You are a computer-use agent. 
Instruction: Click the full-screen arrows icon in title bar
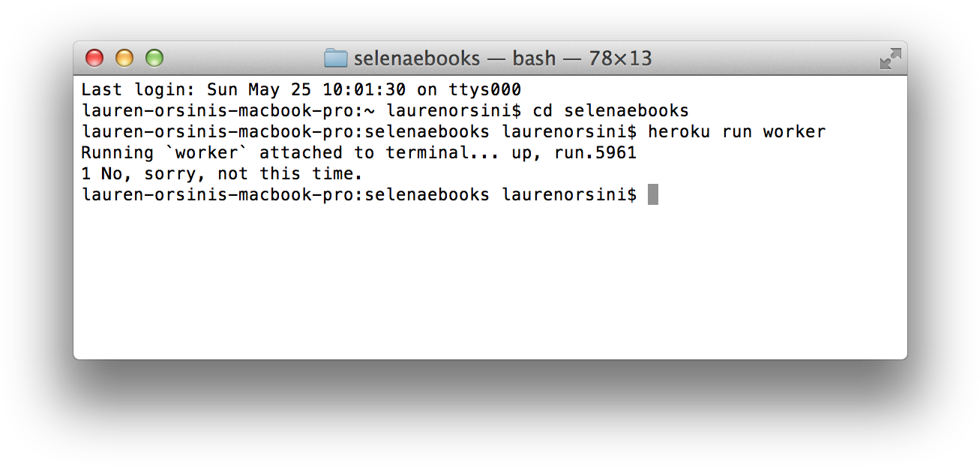[890, 59]
